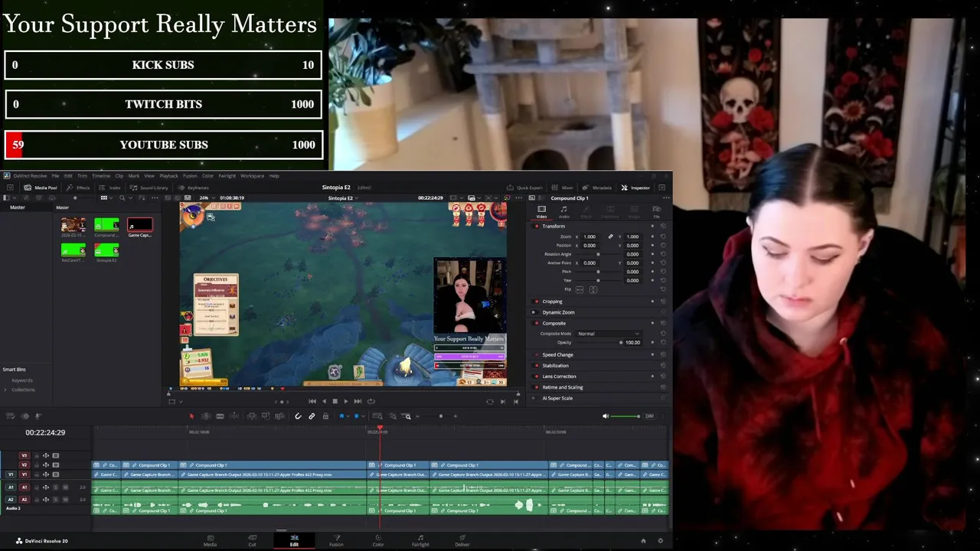Open the File menu
This screenshot has width=980, height=551.
(55, 176)
